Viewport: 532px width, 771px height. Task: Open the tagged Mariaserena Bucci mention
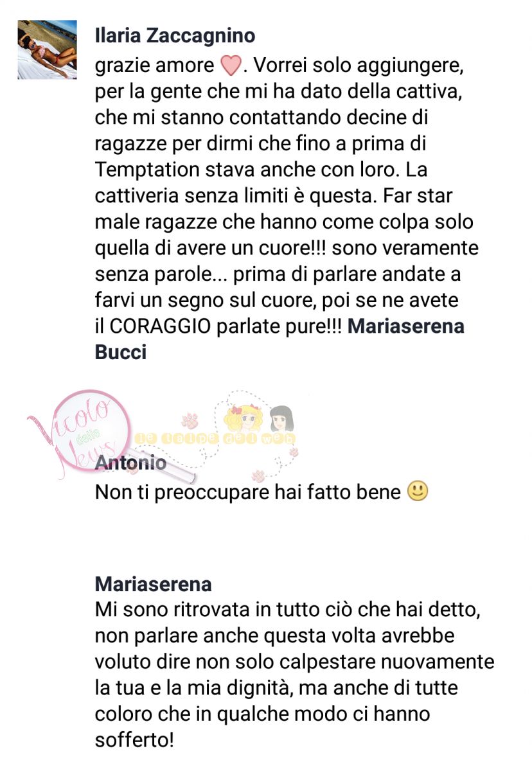[279, 338]
